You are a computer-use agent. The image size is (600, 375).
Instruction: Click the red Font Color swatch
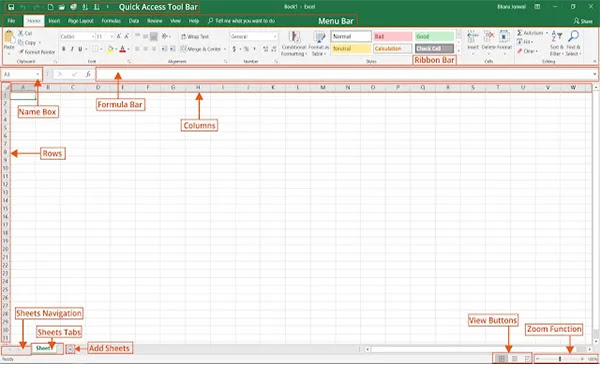click(x=122, y=49)
